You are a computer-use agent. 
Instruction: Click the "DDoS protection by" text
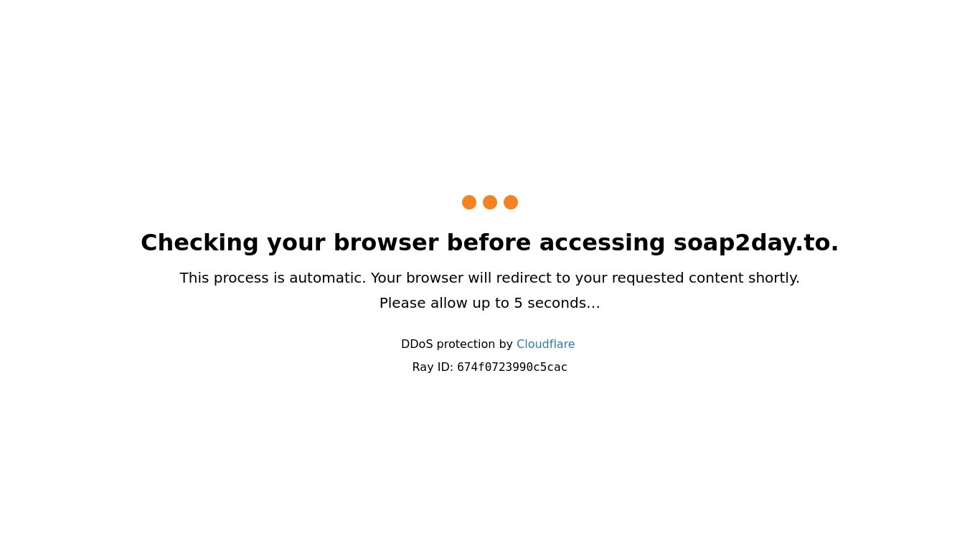point(457,344)
